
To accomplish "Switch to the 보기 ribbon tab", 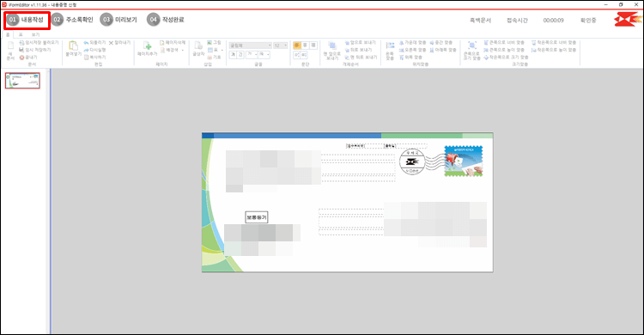I will point(36,35).
